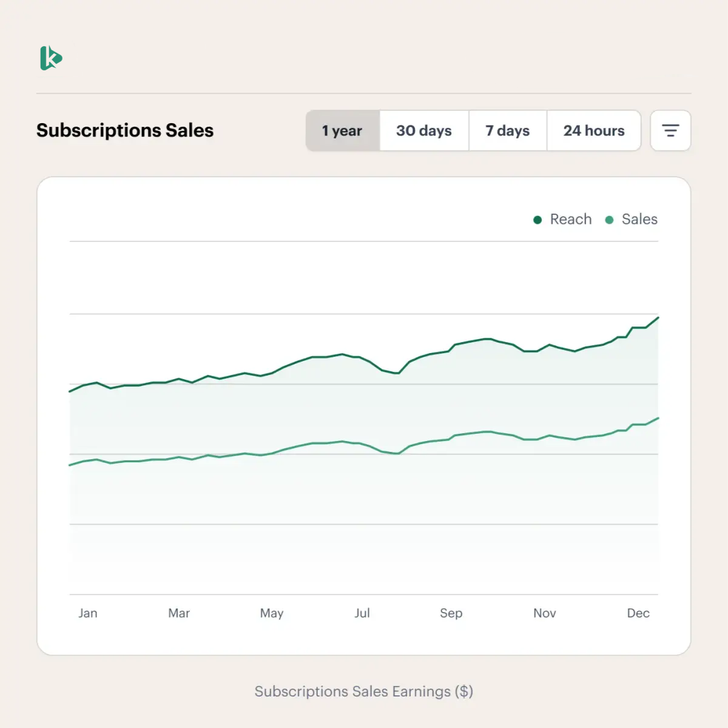728x728 pixels.
Task: Click the Kick logo in top left corner
Action: pos(51,58)
